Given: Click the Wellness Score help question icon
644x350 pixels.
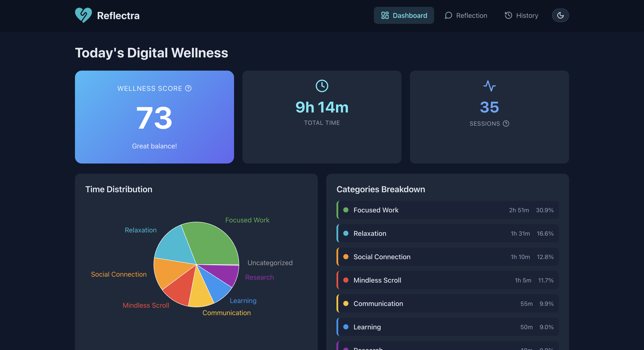Looking at the screenshot, I should [188, 88].
